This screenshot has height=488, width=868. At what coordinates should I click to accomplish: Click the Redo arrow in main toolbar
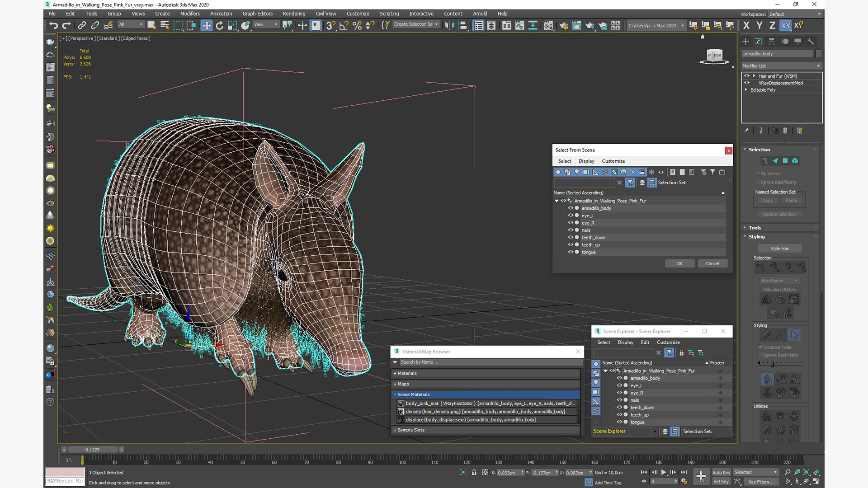[66, 25]
